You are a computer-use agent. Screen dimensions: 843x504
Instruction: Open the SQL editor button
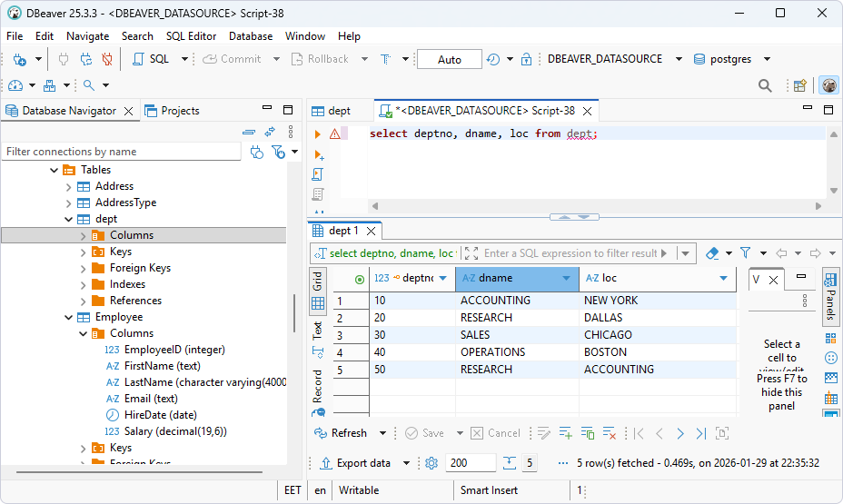(x=151, y=59)
